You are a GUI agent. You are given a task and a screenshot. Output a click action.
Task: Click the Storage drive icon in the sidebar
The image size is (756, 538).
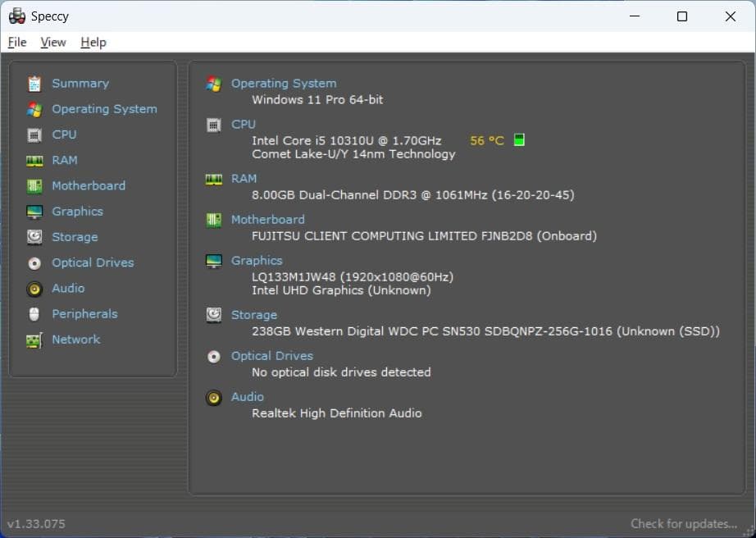34,237
